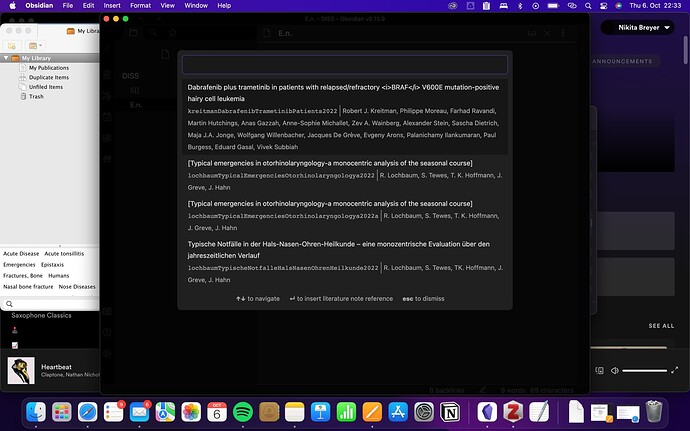Open Spotlight search in menu bar
This screenshot has height=431, width=690.
588,6
